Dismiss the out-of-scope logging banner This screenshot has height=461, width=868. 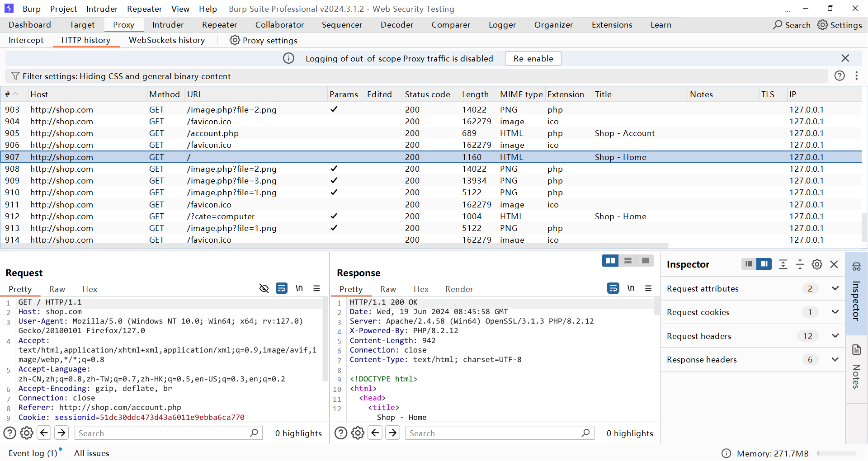pyautogui.click(x=845, y=58)
